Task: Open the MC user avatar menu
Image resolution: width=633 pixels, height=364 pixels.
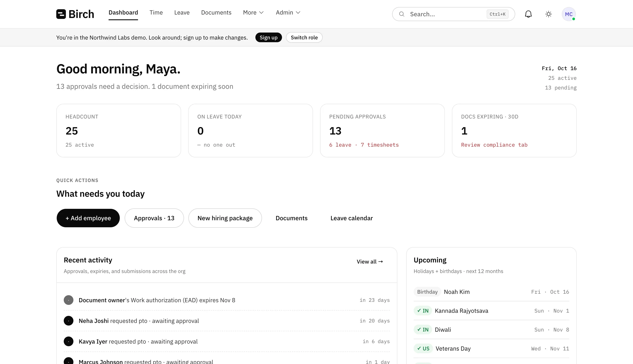Action: pos(569,14)
